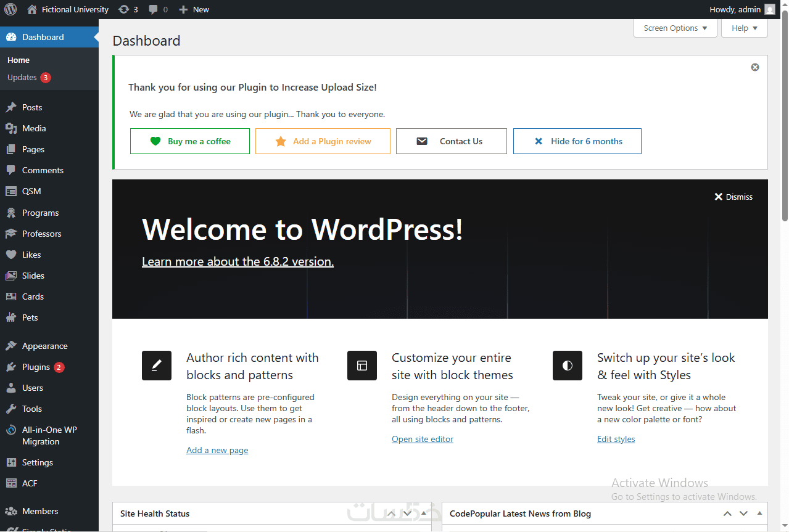Click the Members icon in sidebar

click(10, 511)
